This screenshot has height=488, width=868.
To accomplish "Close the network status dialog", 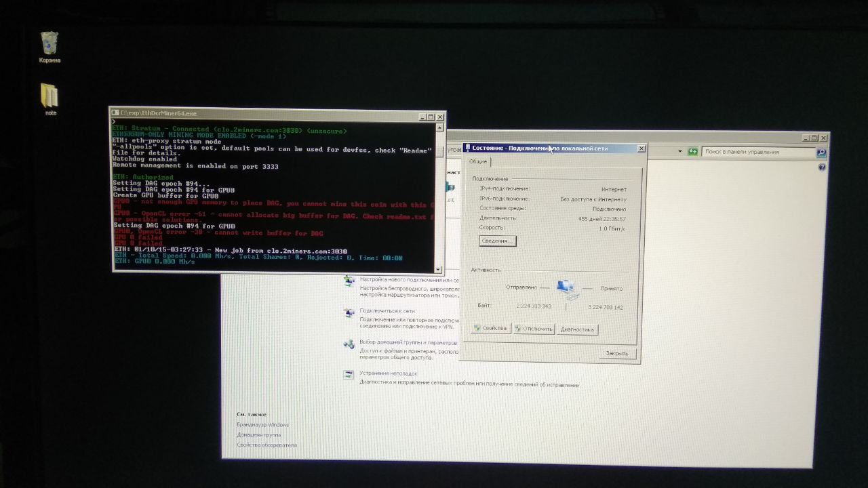I will point(640,148).
